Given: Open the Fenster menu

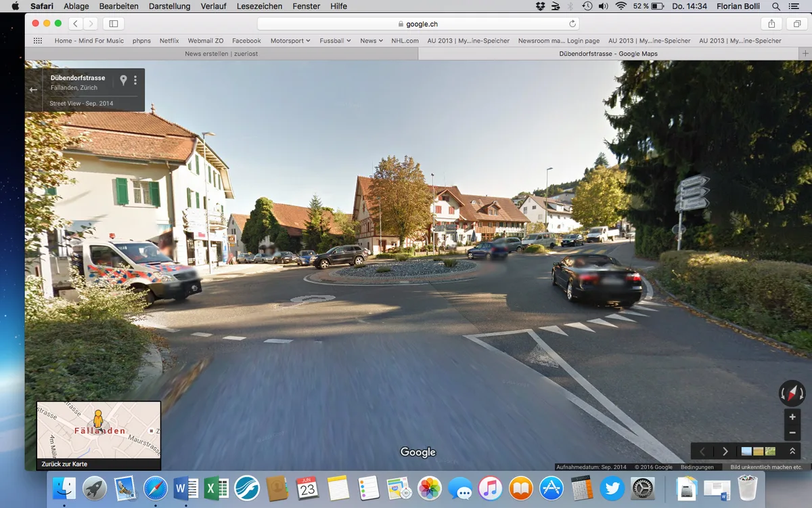Looking at the screenshot, I should click(307, 6).
